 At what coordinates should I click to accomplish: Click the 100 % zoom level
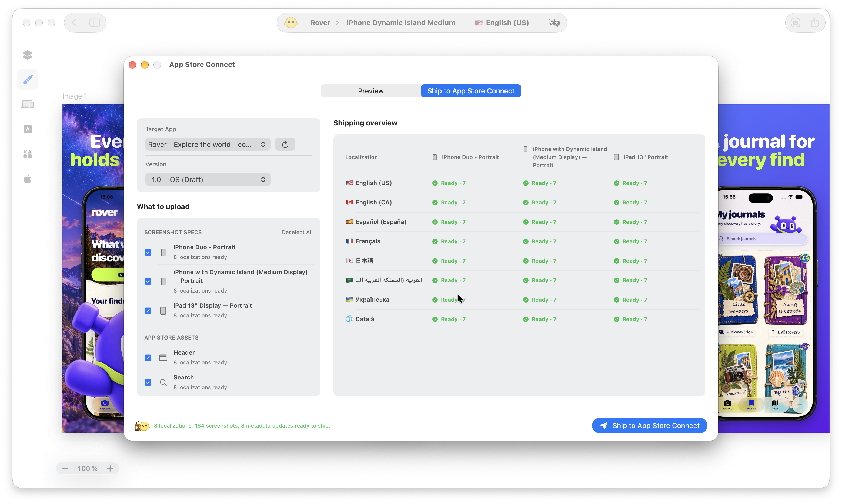click(x=87, y=468)
